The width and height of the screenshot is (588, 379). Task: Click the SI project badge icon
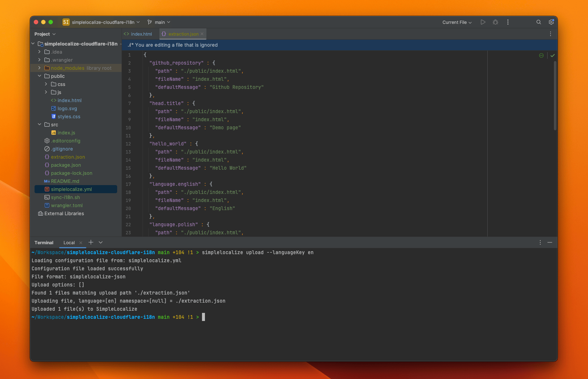point(66,22)
